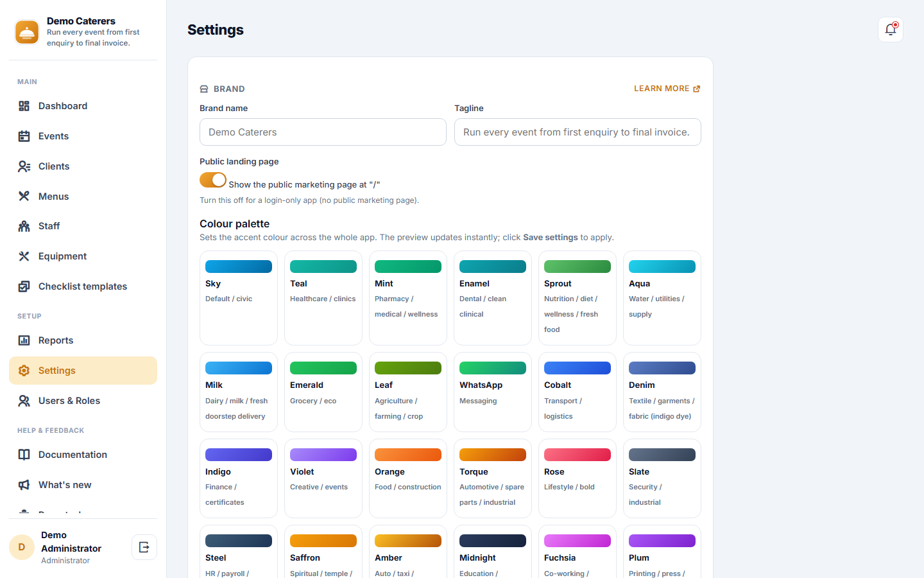
Task: Click the Clients person icon
Action: (x=24, y=166)
